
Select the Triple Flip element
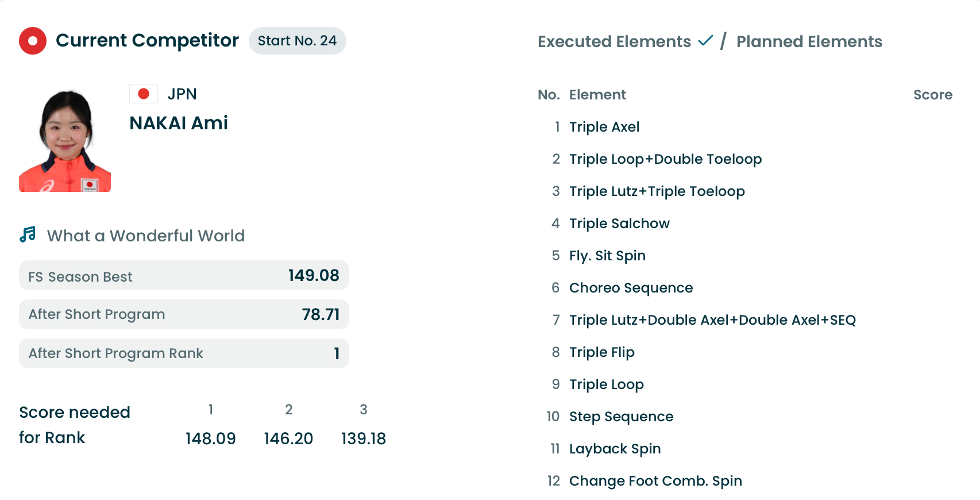pos(601,352)
